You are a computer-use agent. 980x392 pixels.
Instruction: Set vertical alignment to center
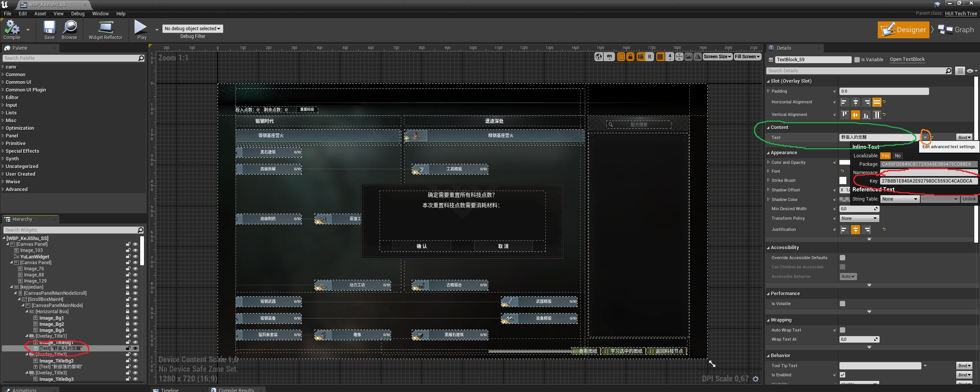(855, 114)
